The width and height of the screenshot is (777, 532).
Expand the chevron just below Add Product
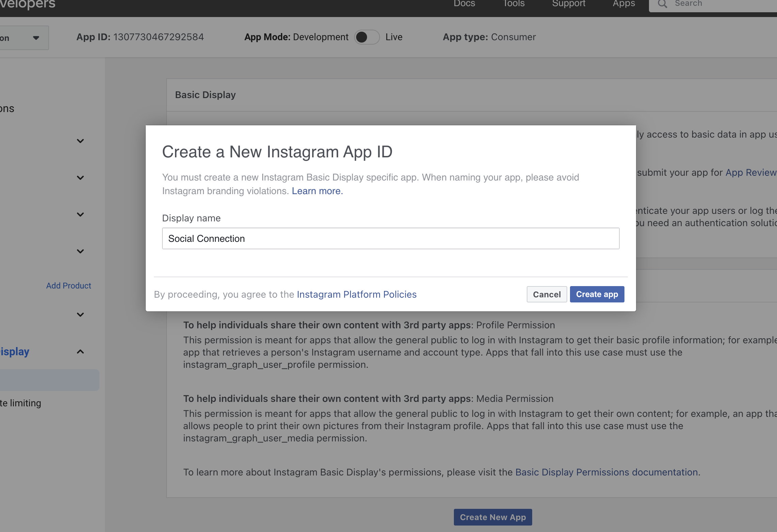pos(80,315)
